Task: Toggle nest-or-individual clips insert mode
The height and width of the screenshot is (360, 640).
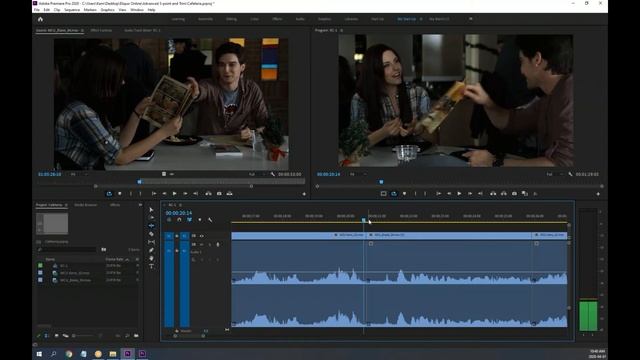Action: click(169, 220)
